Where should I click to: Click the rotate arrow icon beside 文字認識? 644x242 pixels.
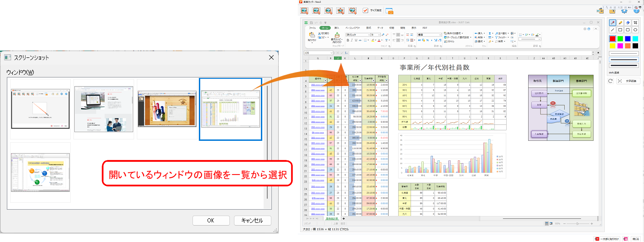click(x=611, y=81)
